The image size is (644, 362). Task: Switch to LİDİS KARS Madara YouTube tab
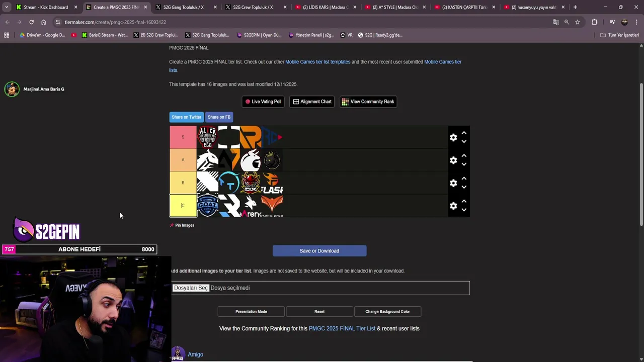tap(326, 7)
